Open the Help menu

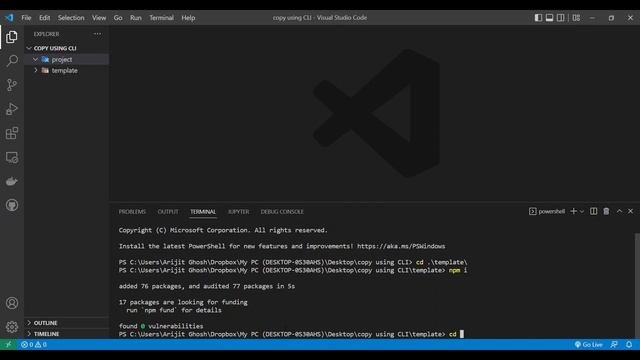pyautogui.click(x=188, y=18)
